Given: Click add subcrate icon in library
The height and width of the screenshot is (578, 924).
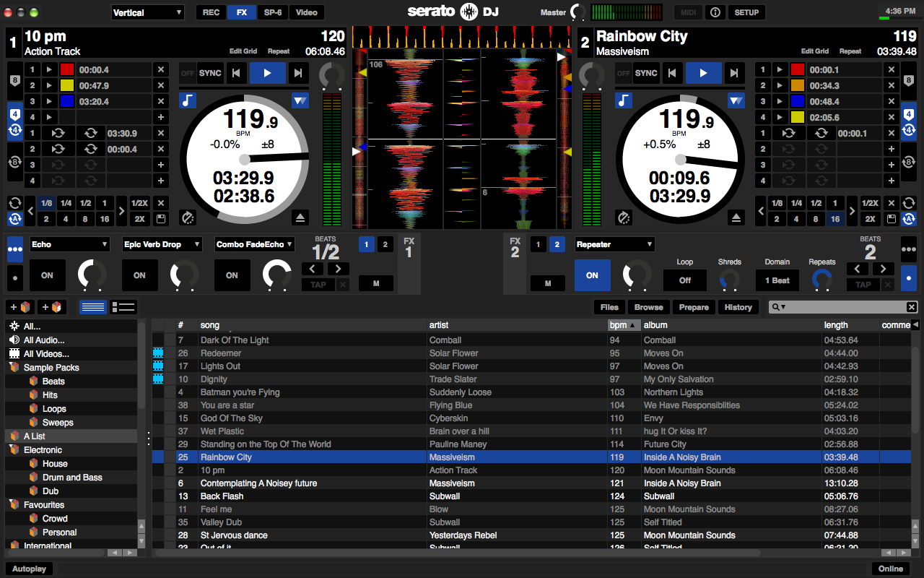Looking at the screenshot, I should 51,307.
